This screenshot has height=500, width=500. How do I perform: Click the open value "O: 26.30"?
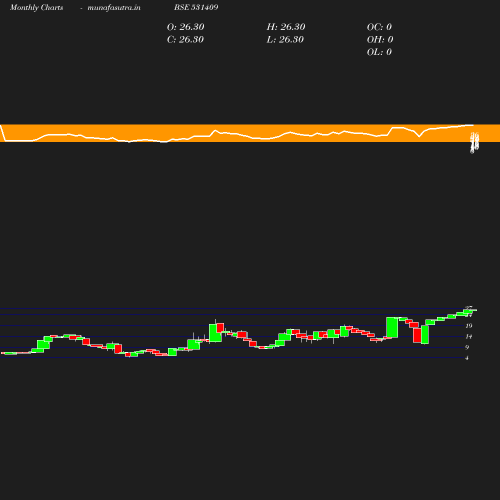coord(186,27)
